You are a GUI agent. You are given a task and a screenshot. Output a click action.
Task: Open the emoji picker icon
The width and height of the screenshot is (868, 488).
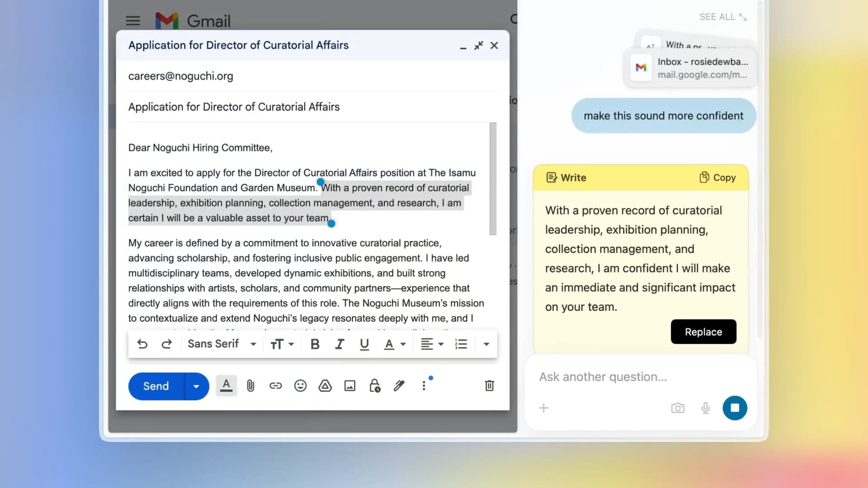point(300,386)
